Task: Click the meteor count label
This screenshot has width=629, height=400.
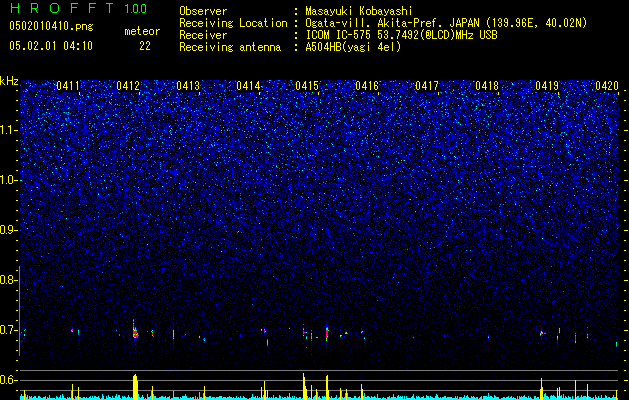Action: 142,31
